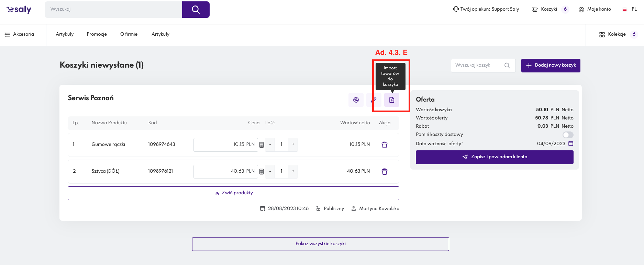Screen dimensions: 644x265
Task: Increase quantity of Gumowe rączki
Action: tap(293, 145)
